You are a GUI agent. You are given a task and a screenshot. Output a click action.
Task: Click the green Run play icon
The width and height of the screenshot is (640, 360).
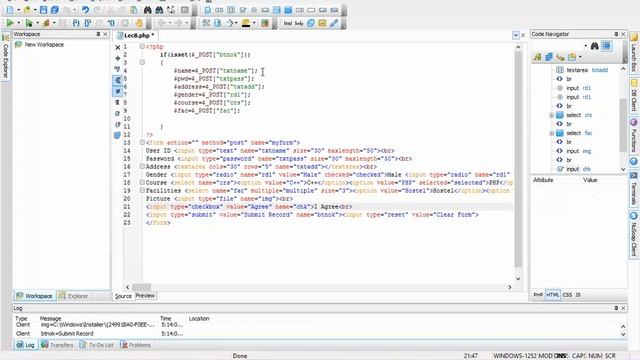(x=10, y=23)
